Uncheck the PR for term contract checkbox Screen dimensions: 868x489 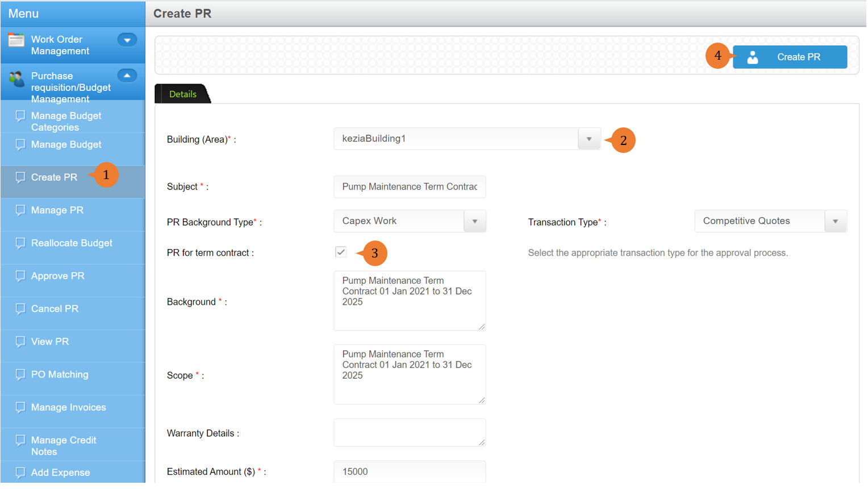(x=341, y=252)
